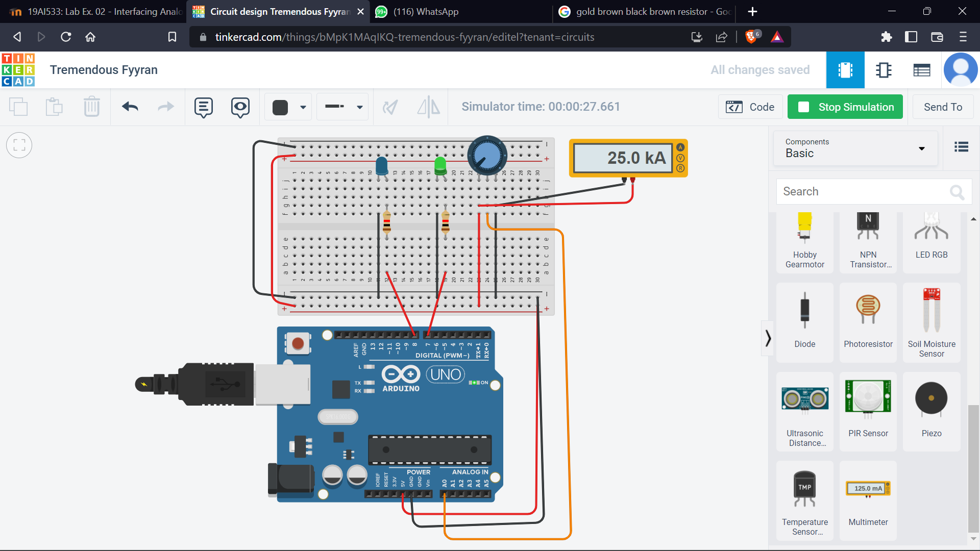Toggle component list view icon
Screen dimensions: 980x551
[961, 147]
